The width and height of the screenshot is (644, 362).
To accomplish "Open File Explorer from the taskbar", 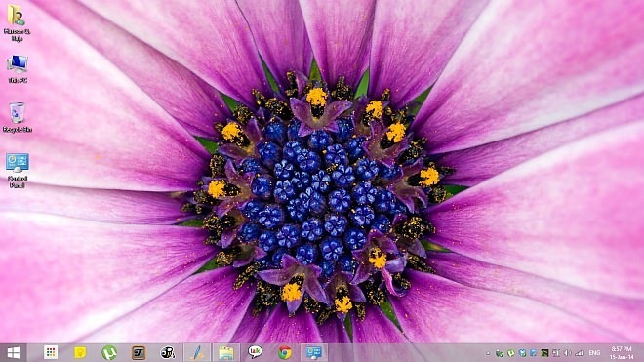I will coord(226,352).
